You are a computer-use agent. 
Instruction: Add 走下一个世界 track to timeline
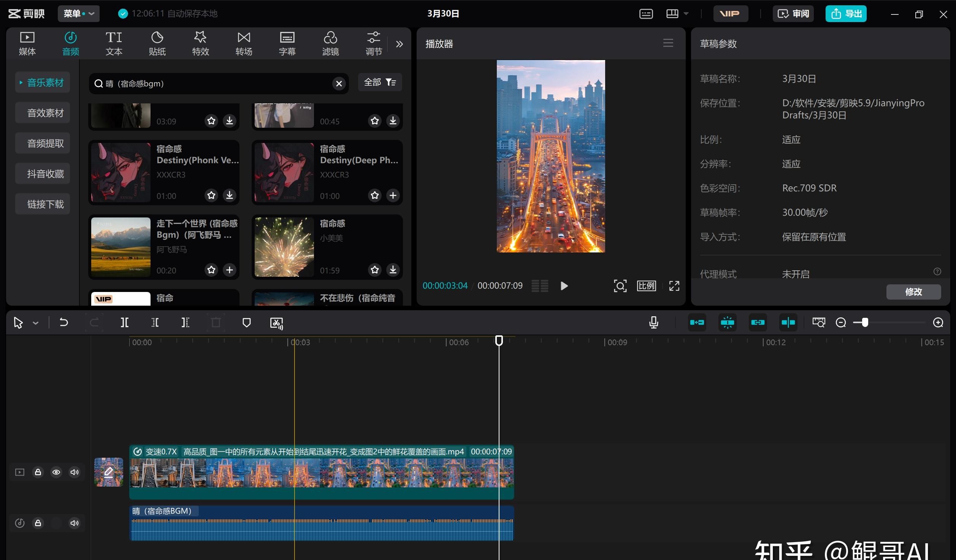pos(230,270)
